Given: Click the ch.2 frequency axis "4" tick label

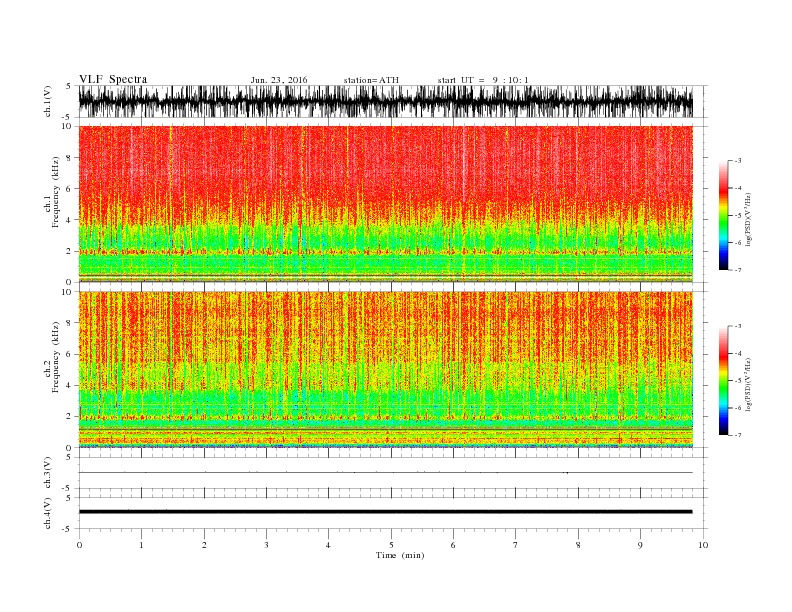Looking at the screenshot, I should 69,385.
